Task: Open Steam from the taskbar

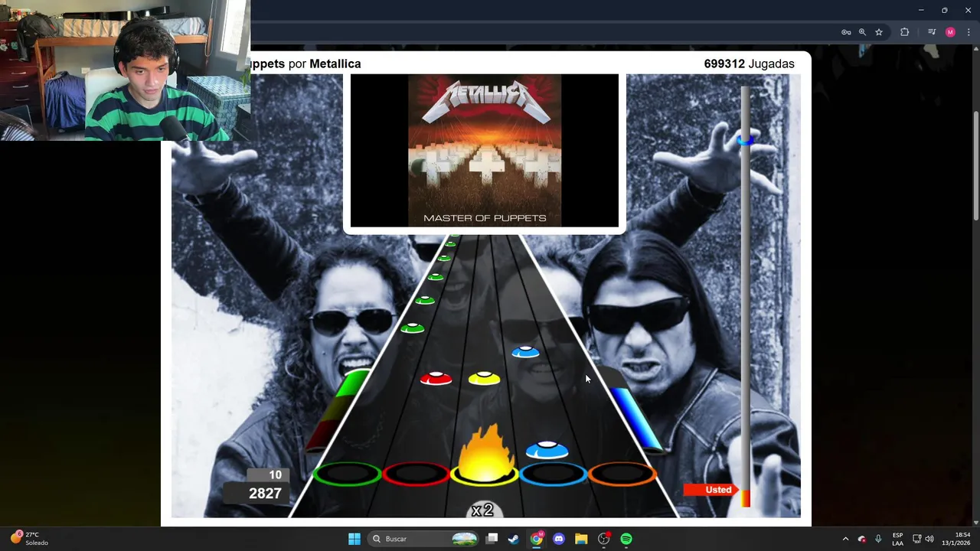Action: tap(514, 539)
